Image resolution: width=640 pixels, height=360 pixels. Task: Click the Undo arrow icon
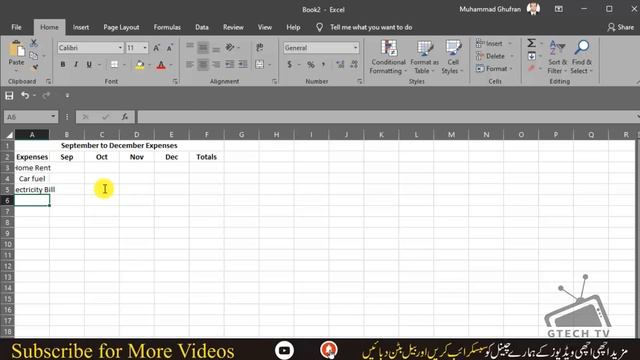click(x=25, y=95)
